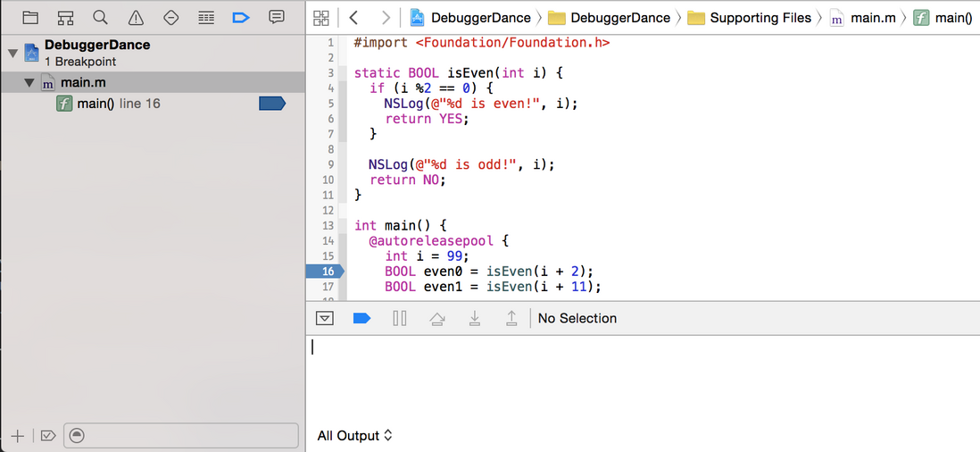Click the line 3 gutter number
980x452 pixels.
[330, 73]
